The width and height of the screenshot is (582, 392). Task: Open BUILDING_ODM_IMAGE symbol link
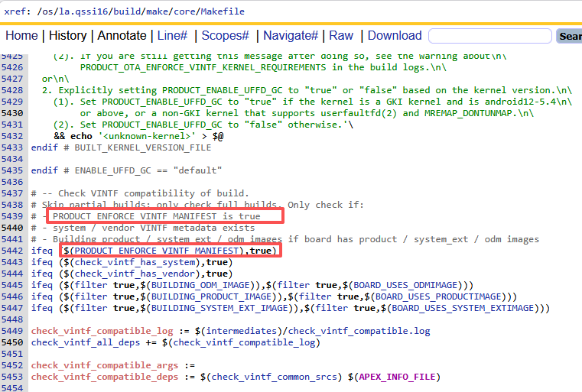[x=200, y=286]
